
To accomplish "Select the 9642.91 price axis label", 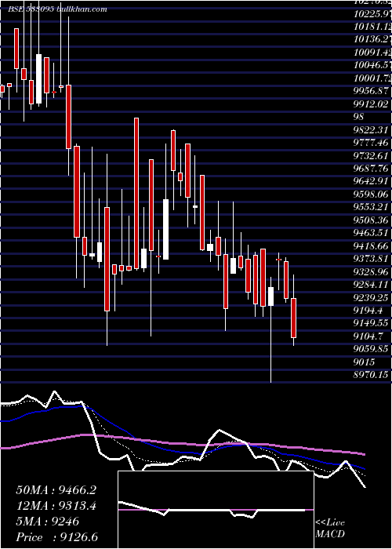I will click(x=372, y=182).
